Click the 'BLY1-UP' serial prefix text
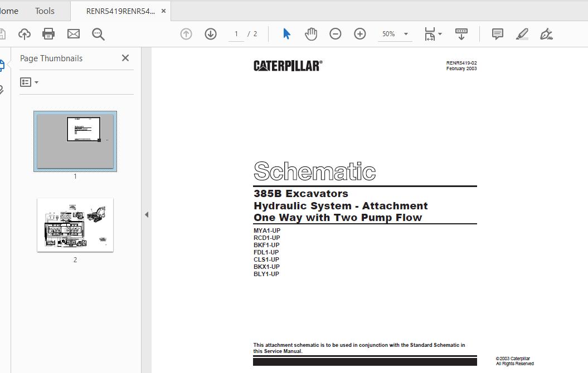 (x=266, y=274)
